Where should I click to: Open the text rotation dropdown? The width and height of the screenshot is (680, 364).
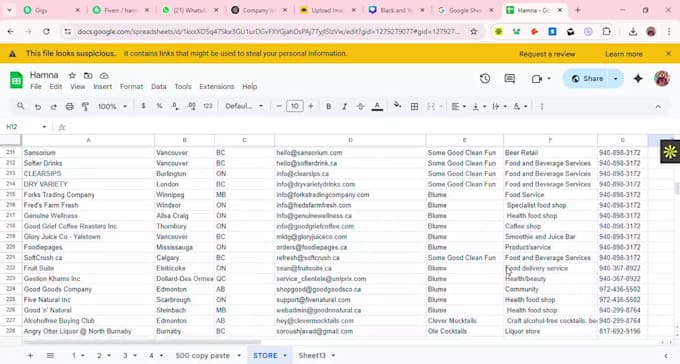pos(520,106)
